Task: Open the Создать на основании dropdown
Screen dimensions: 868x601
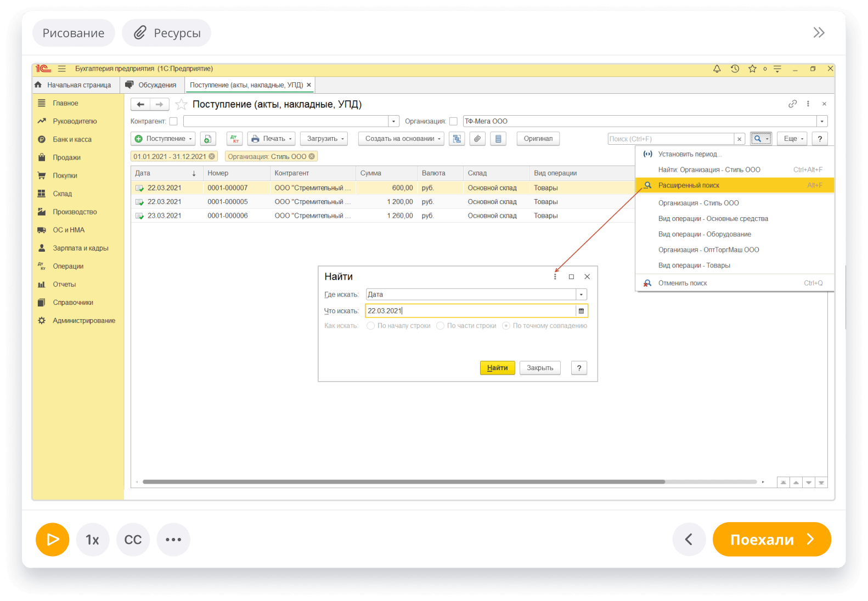Action: (401, 139)
